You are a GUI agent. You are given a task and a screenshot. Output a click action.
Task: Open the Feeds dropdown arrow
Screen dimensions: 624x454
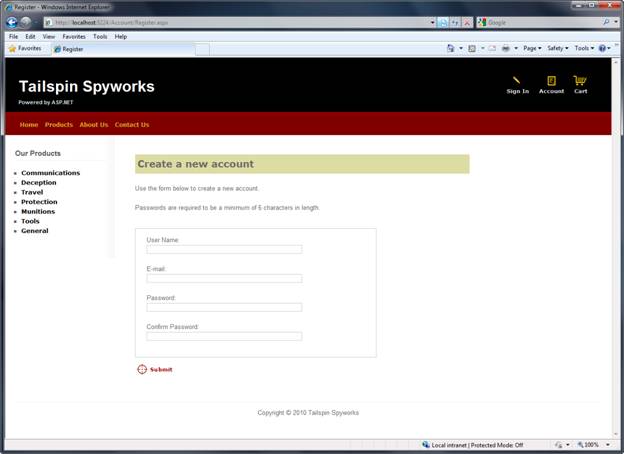point(482,48)
